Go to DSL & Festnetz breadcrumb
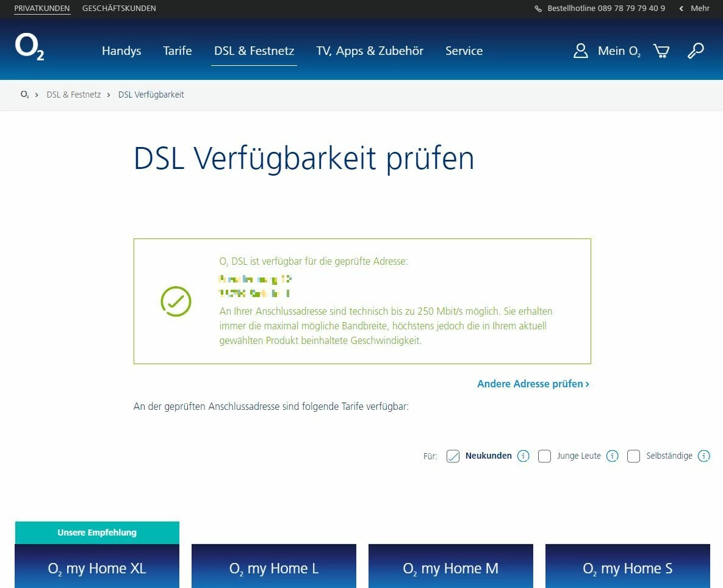723x588 pixels. (x=74, y=95)
